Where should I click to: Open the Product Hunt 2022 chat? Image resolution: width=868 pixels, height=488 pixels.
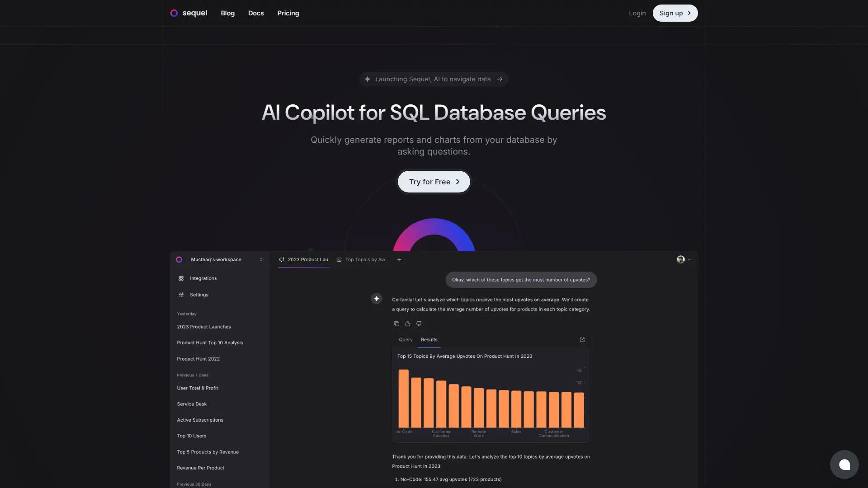[x=198, y=359]
